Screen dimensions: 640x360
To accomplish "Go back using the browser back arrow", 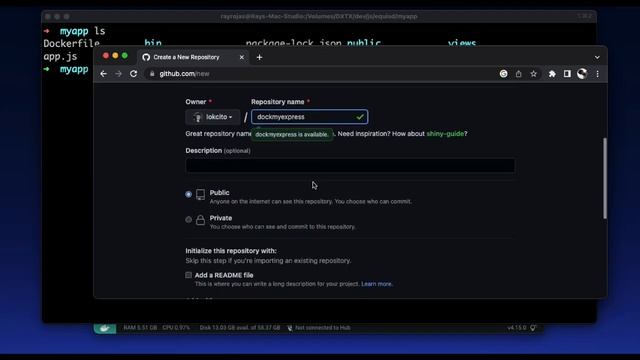I will coord(103,74).
